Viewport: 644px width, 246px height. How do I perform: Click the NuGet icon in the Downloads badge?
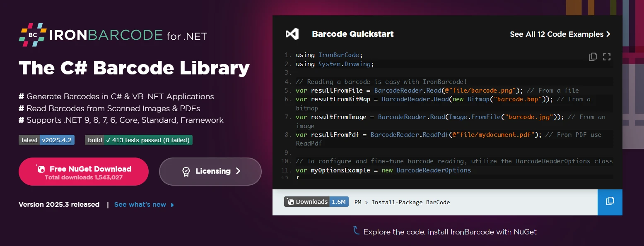291,202
